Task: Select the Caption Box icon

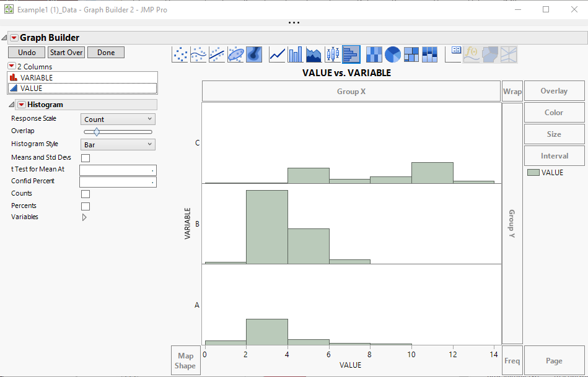Action: coord(453,54)
